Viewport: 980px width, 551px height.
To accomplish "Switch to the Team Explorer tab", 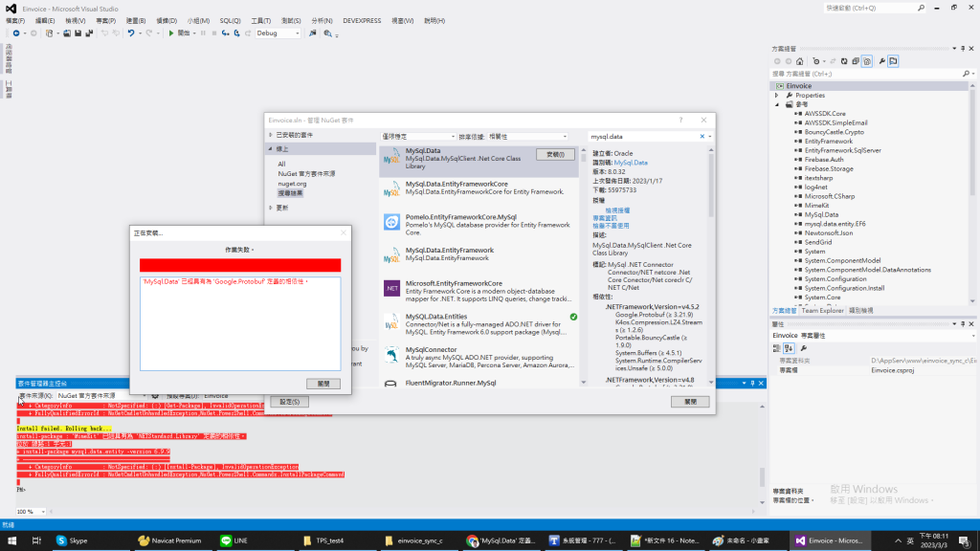I will coord(822,311).
